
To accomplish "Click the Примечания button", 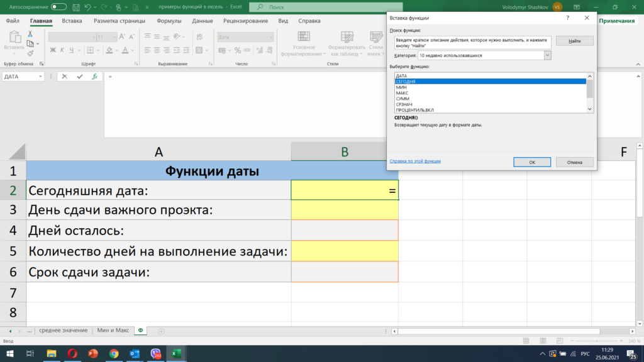I will point(616,21).
